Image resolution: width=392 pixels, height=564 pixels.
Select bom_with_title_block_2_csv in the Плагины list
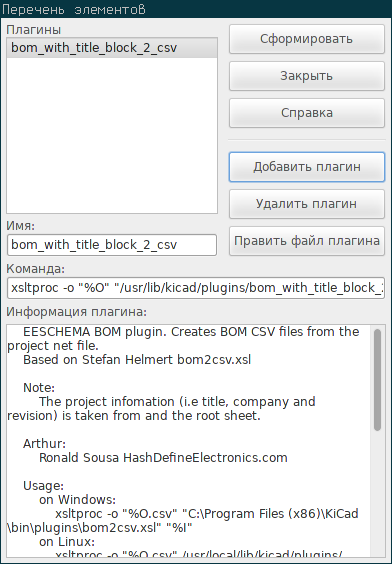pyautogui.click(x=112, y=48)
